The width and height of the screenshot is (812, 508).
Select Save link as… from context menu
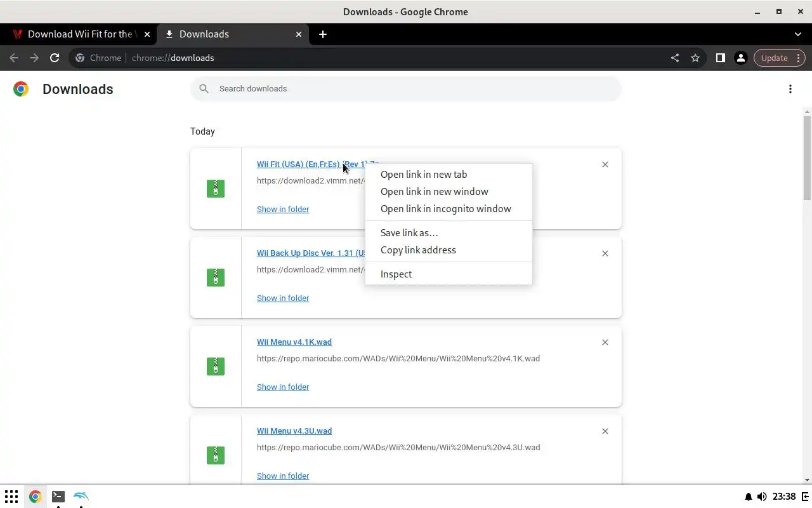[449, 233]
